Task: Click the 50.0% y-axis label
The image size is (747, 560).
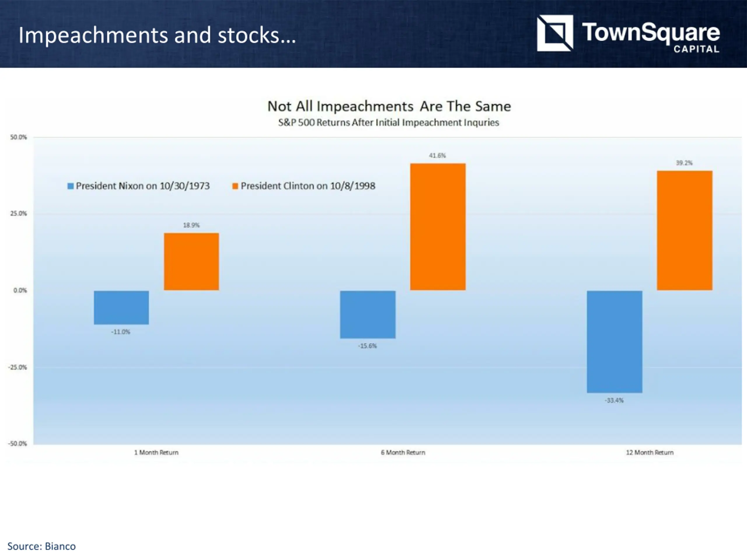Action: point(18,137)
